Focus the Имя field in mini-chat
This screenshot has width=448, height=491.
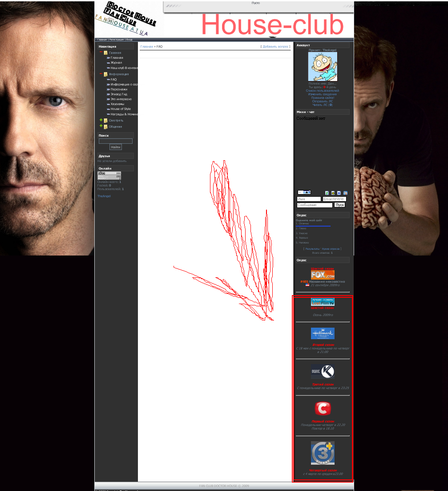309,199
